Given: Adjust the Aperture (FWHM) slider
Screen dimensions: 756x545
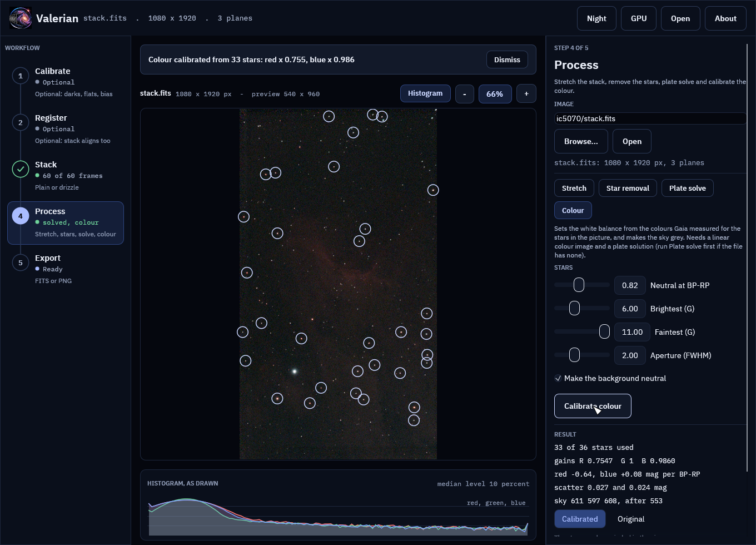Looking at the screenshot, I should click(x=582, y=355).
